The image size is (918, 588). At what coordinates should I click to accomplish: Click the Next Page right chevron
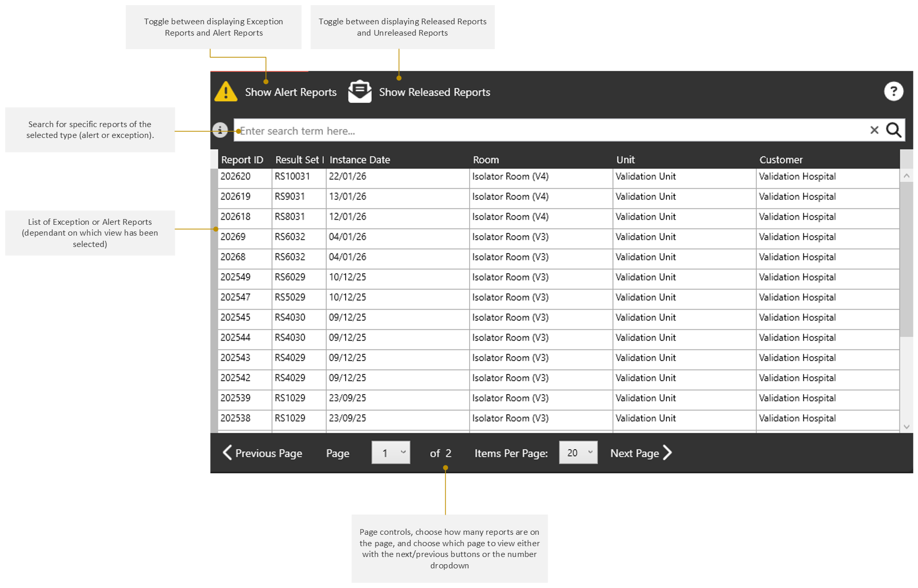(667, 453)
